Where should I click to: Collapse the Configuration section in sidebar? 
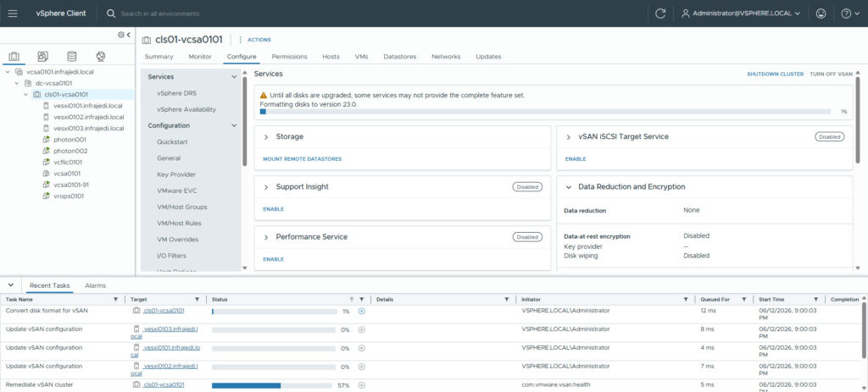tap(234, 125)
